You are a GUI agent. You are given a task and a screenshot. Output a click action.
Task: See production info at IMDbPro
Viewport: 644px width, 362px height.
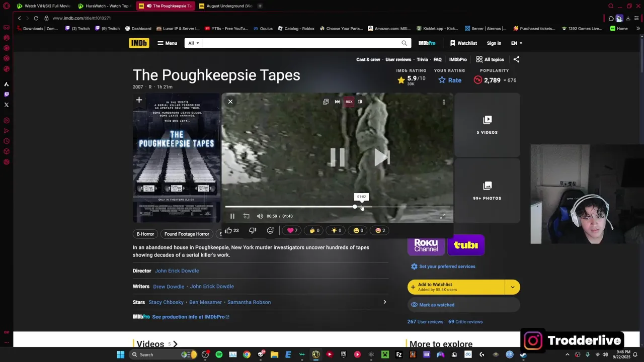(191, 317)
